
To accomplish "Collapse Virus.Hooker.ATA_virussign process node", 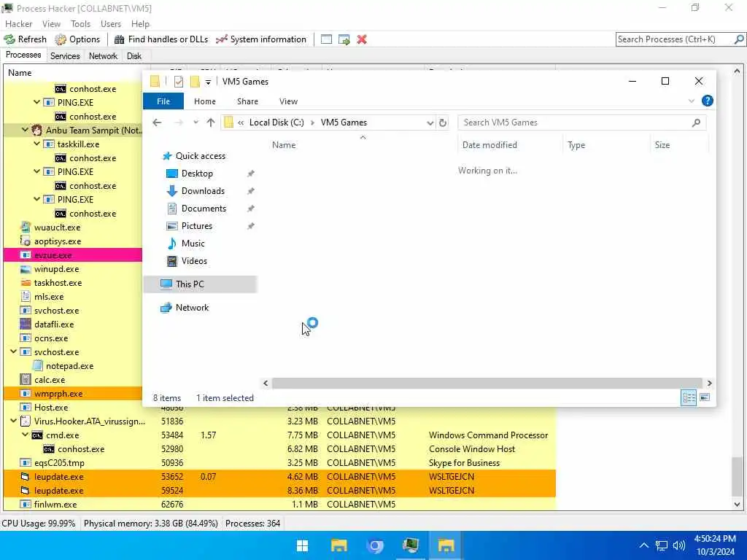I will (x=13, y=421).
